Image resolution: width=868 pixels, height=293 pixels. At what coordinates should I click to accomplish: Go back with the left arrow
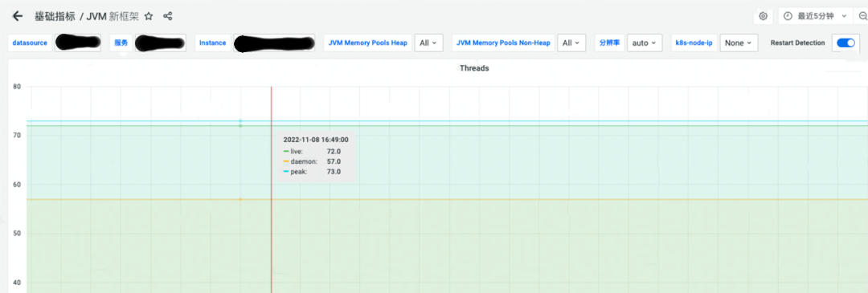[18, 16]
